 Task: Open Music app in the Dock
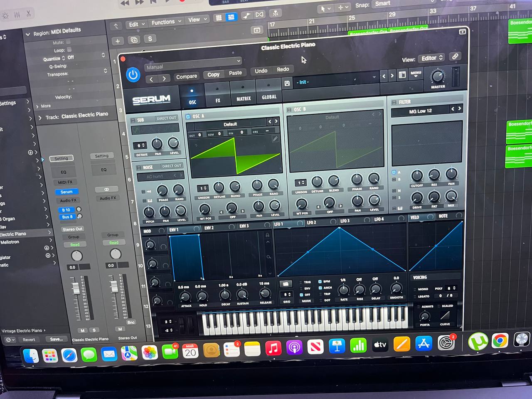pos(273,347)
